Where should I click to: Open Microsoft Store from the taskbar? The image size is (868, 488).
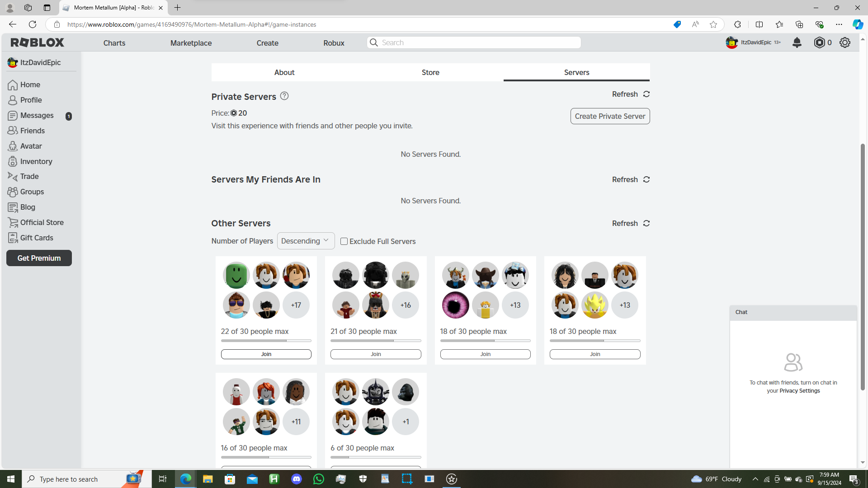230,479
